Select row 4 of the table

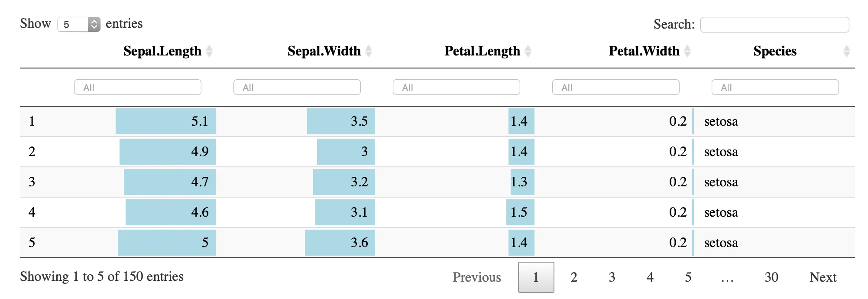click(437, 212)
